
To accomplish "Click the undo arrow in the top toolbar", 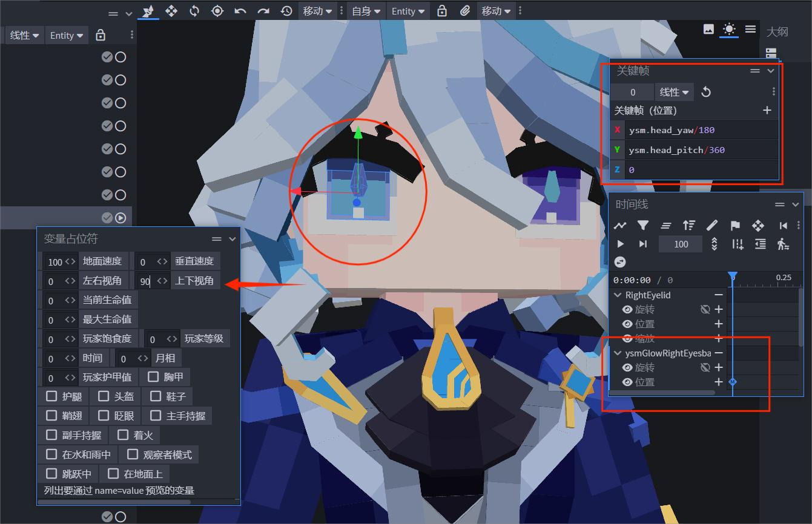I will pos(240,11).
